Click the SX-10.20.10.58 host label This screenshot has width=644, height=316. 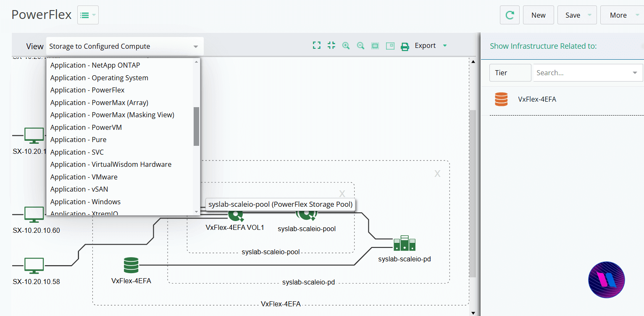36,282
